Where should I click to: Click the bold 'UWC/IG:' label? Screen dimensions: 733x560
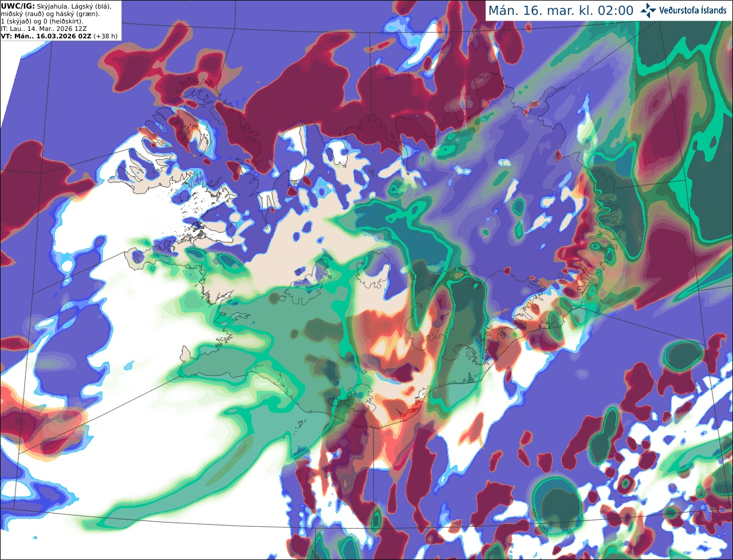(18, 6)
